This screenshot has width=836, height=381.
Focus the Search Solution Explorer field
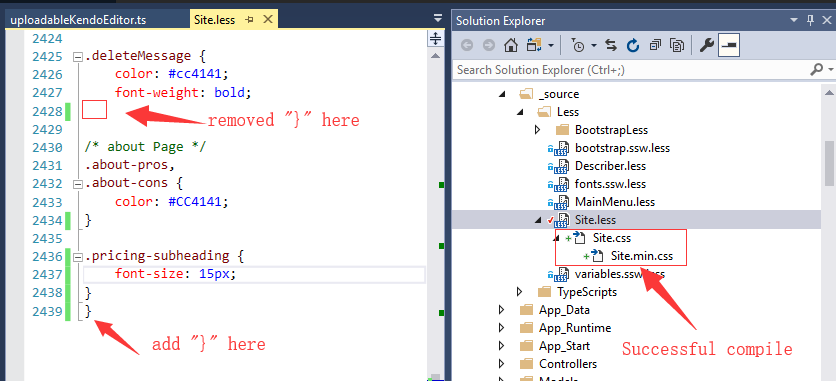[x=630, y=70]
